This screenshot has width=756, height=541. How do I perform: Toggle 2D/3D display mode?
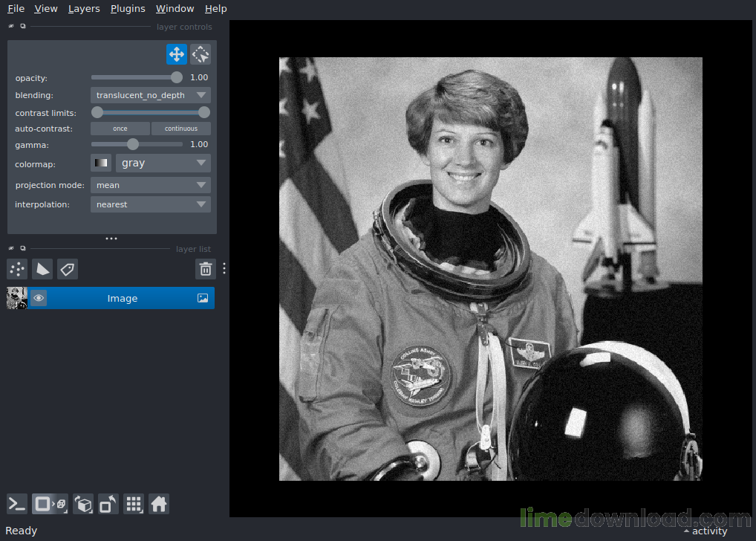point(50,504)
